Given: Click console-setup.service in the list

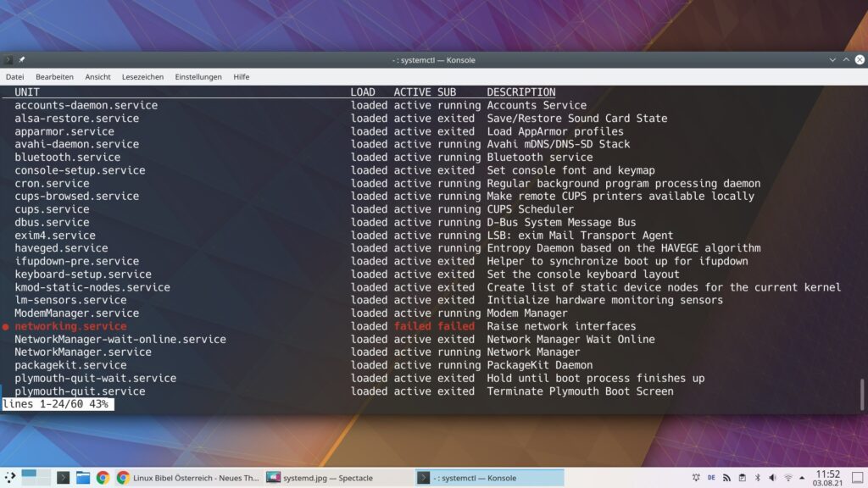Looking at the screenshot, I should point(80,170).
